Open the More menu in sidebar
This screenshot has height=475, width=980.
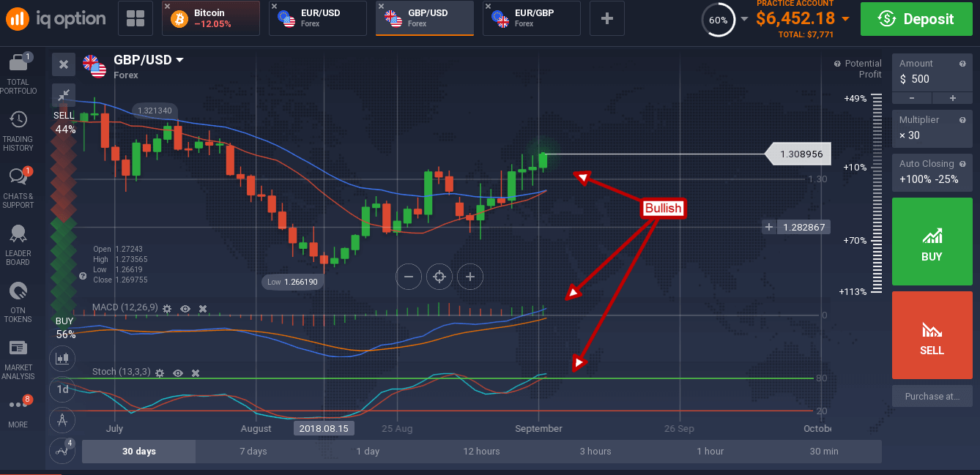(x=18, y=412)
